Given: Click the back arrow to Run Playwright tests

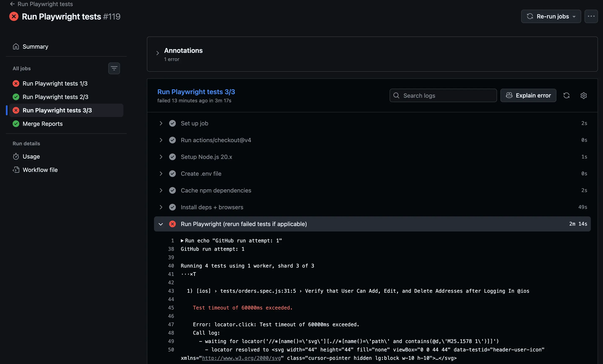Looking at the screenshot, I should [x=12, y=4].
